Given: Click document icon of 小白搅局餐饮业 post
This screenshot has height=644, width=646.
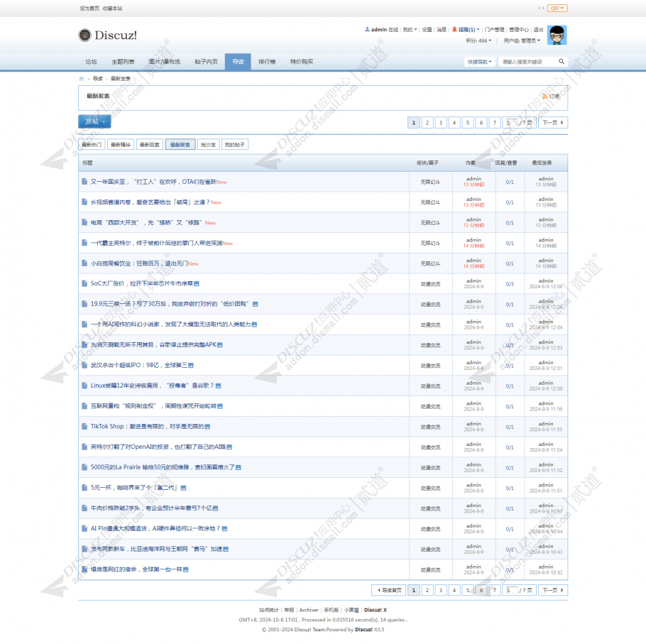Looking at the screenshot, I should tap(84, 263).
